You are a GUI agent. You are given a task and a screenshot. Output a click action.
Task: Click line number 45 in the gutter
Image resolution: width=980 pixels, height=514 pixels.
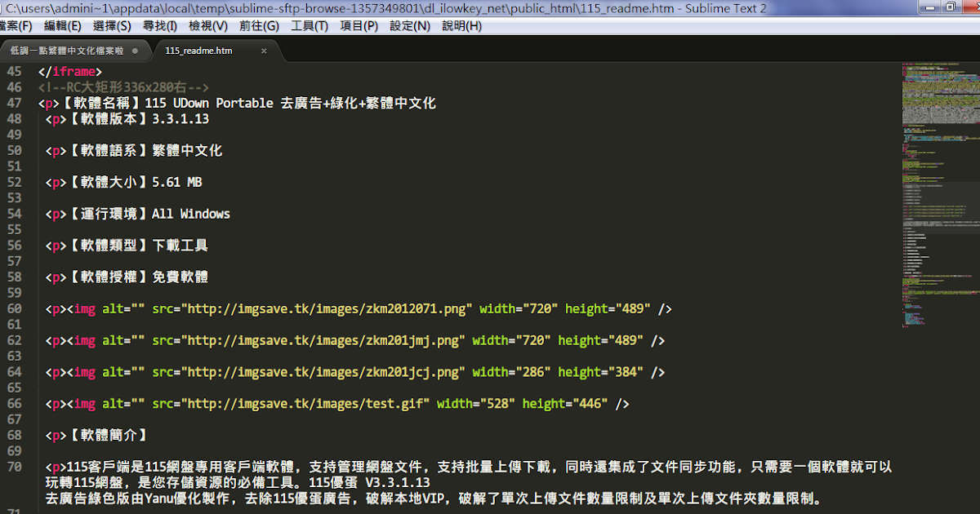14,72
